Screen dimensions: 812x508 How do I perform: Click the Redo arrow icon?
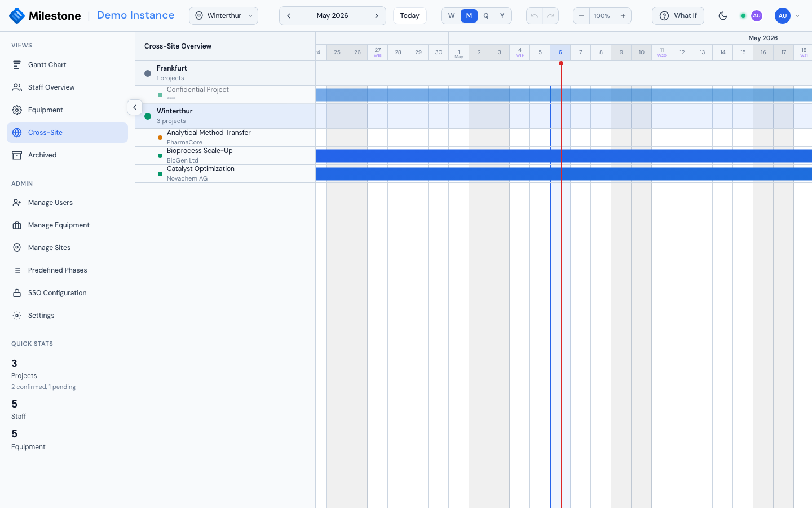click(x=550, y=16)
